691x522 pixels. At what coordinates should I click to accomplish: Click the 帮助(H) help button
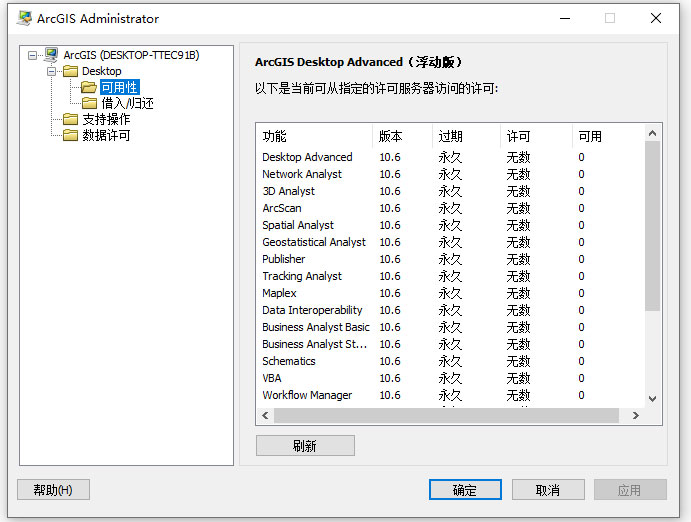coord(53,490)
